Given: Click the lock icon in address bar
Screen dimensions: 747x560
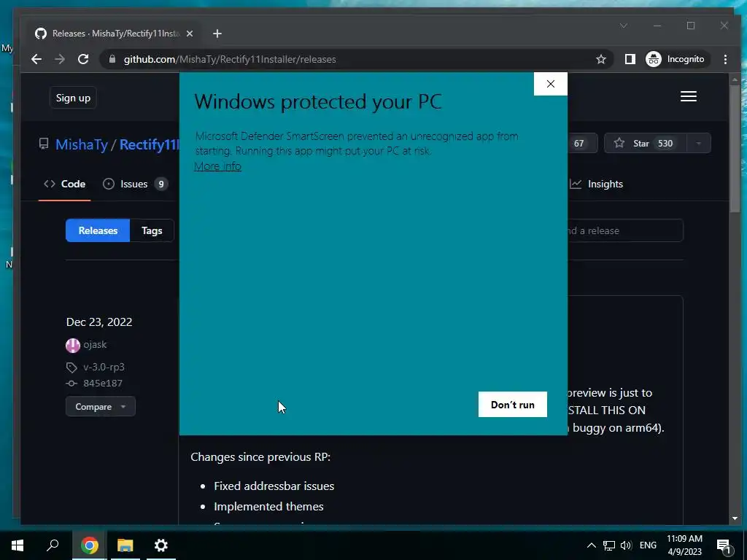Looking at the screenshot, I should (x=112, y=59).
